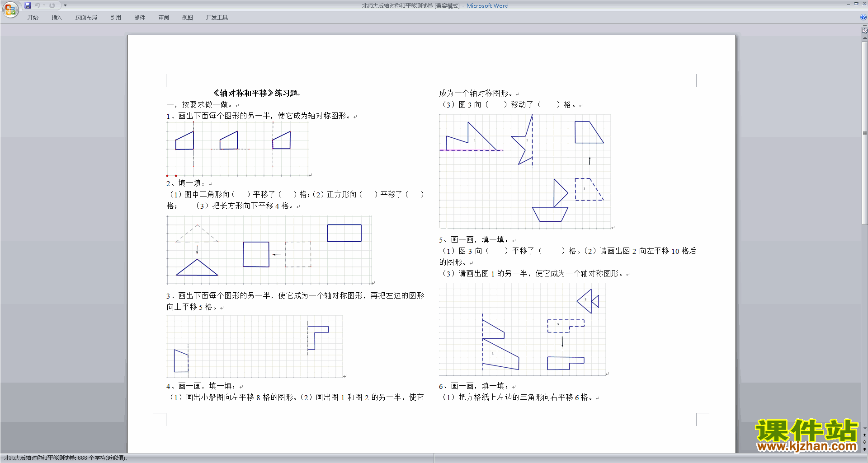Click the heading 6、画一画，填一填
Viewport: 868px width, 463px height.
(473, 386)
